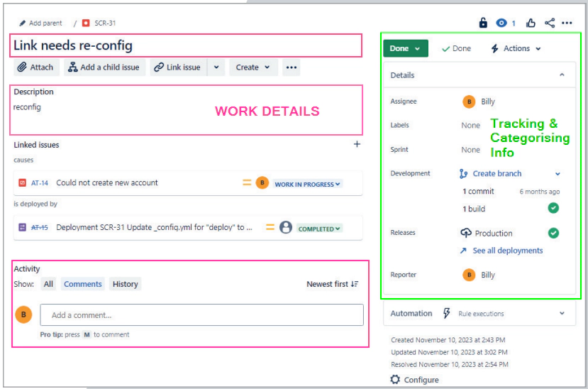The image size is (588, 389).
Task: Click the lock restriction icon
Action: pos(483,23)
